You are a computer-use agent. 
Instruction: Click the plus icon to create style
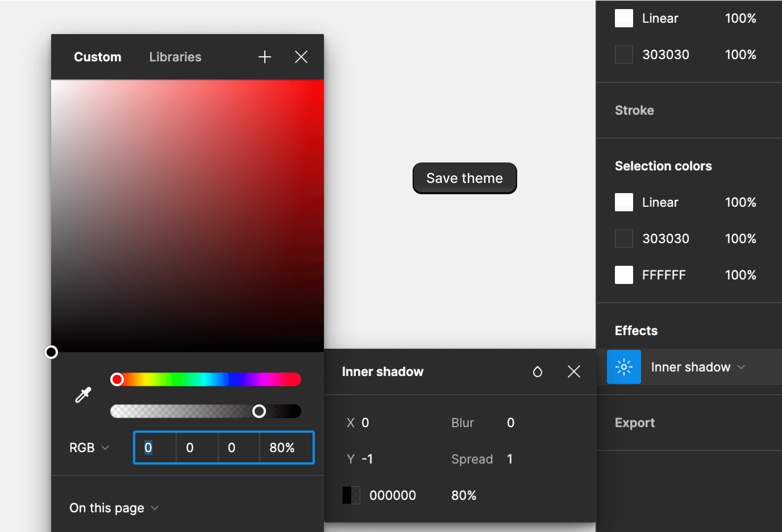click(264, 57)
